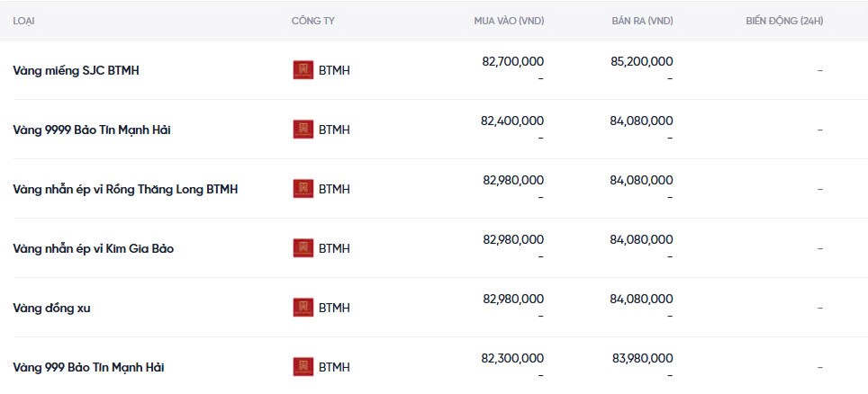Screen dimensions: 868x394
Task: Click the BIẾN ĐỘNG (24H) header
Action: click(784, 20)
